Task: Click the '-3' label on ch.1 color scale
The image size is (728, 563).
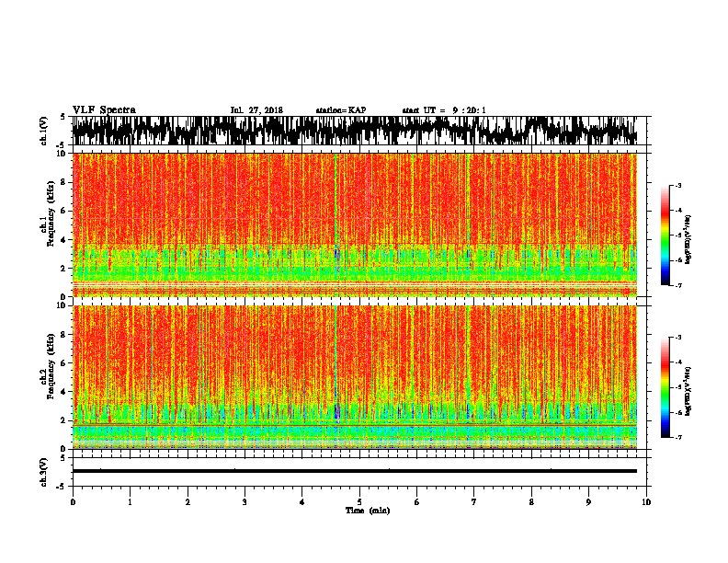Action: point(678,186)
